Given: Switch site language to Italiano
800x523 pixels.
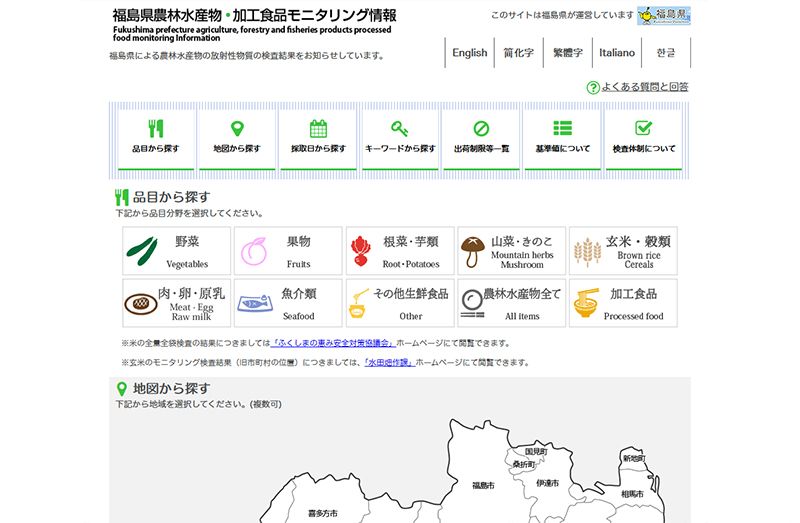Looking at the screenshot, I should point(617,53).
